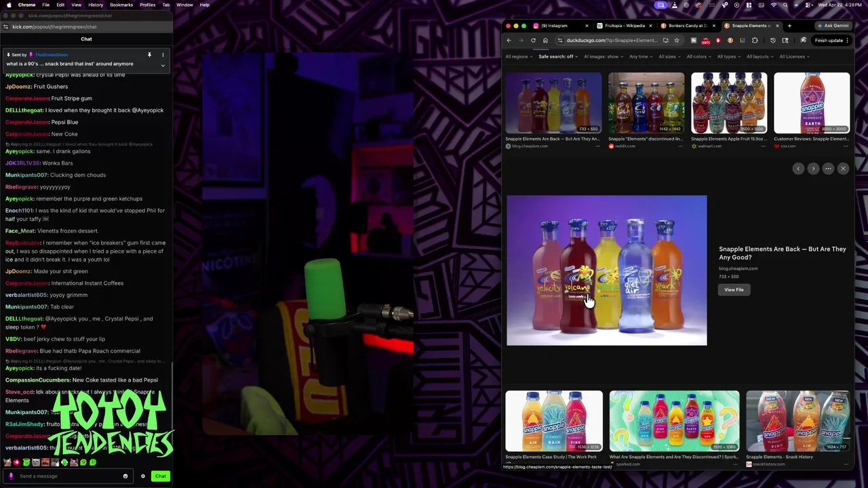The image size is (868, 488).
Task: Click the green Chat send button
Action: click(160, 476)
